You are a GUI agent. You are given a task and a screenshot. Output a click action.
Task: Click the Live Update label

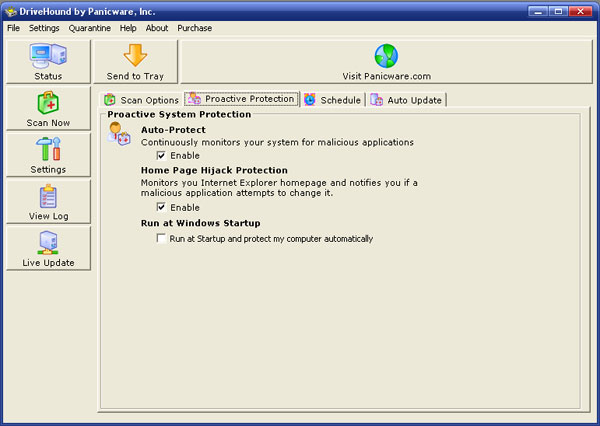pos(48,263)
